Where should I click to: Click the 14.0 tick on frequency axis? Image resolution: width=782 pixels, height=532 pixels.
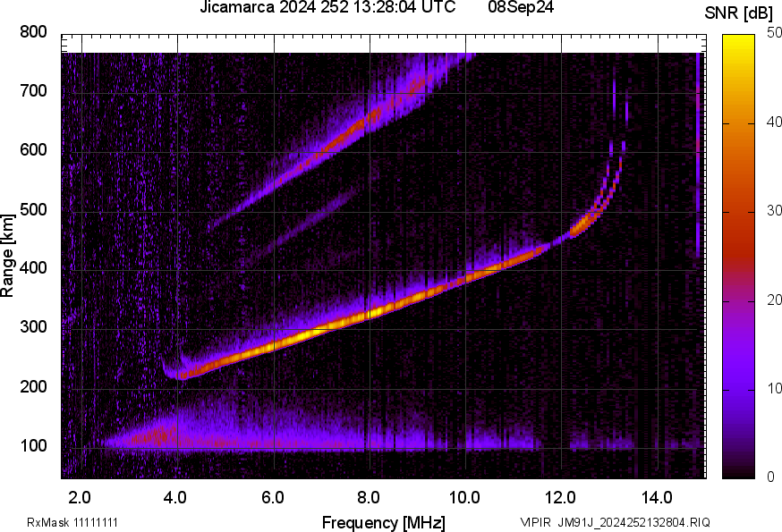coord(657,496)
